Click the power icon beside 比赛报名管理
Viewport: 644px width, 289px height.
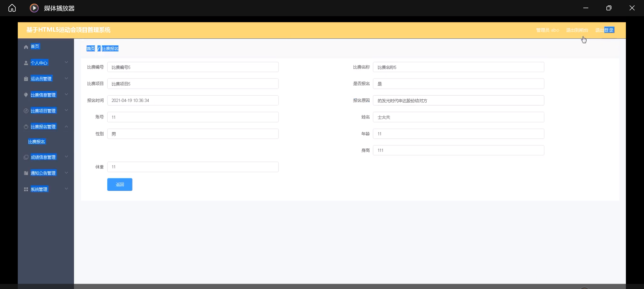(26, 127)
